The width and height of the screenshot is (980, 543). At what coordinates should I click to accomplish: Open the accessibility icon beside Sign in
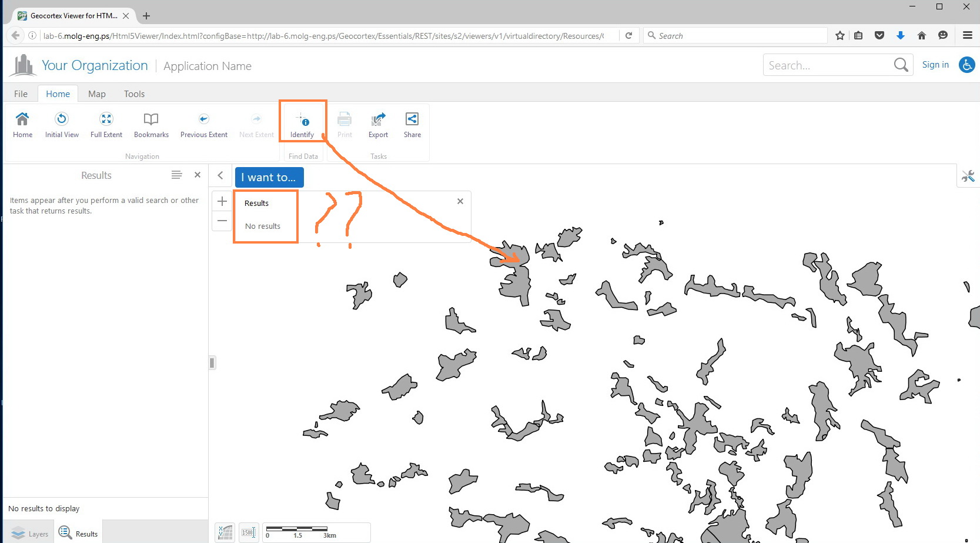coord(967,65)
